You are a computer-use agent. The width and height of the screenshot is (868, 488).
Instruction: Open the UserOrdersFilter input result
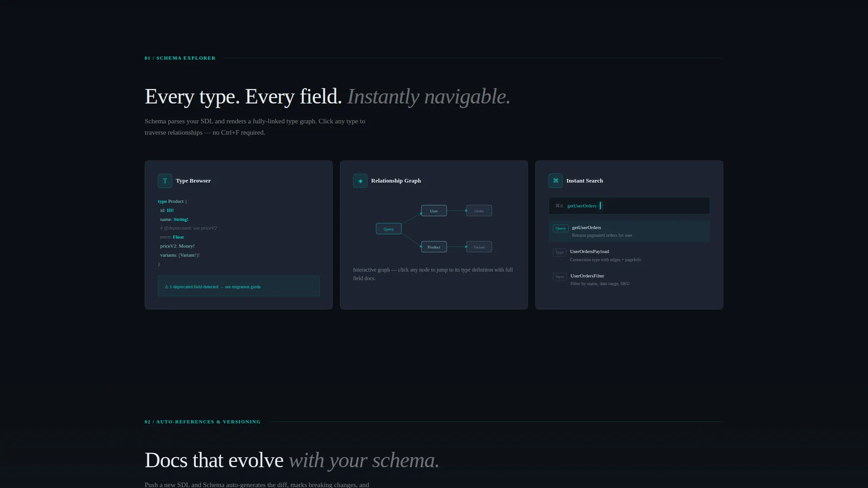[629, 280]
